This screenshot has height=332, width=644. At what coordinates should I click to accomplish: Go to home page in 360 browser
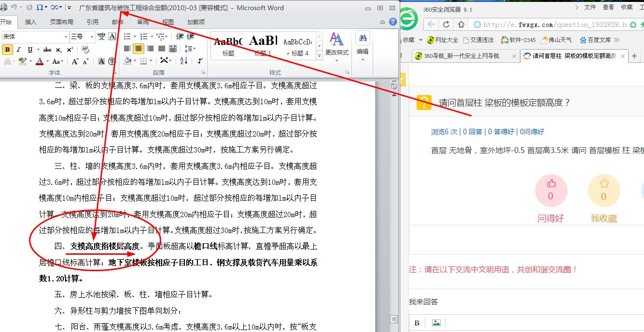462,24
